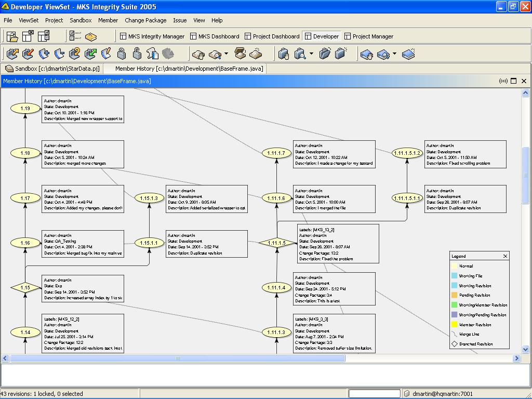
Task: Click the vertical scrollbar up arrow
Action: click(x=526, y=92)
